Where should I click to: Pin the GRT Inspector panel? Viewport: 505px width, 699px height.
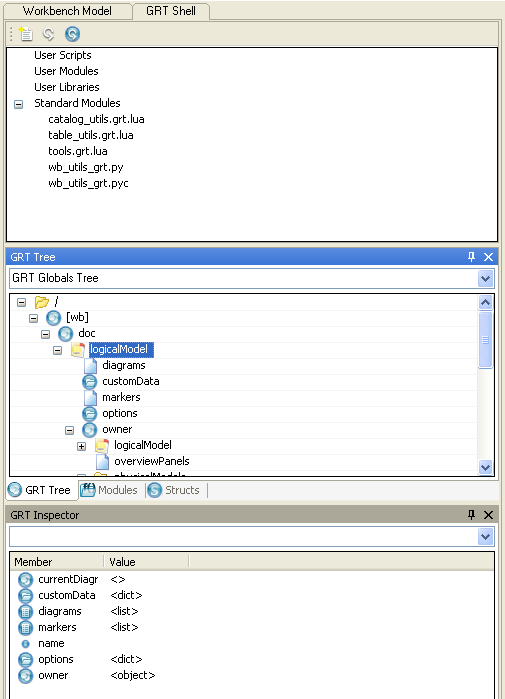(x=472, y=515)
